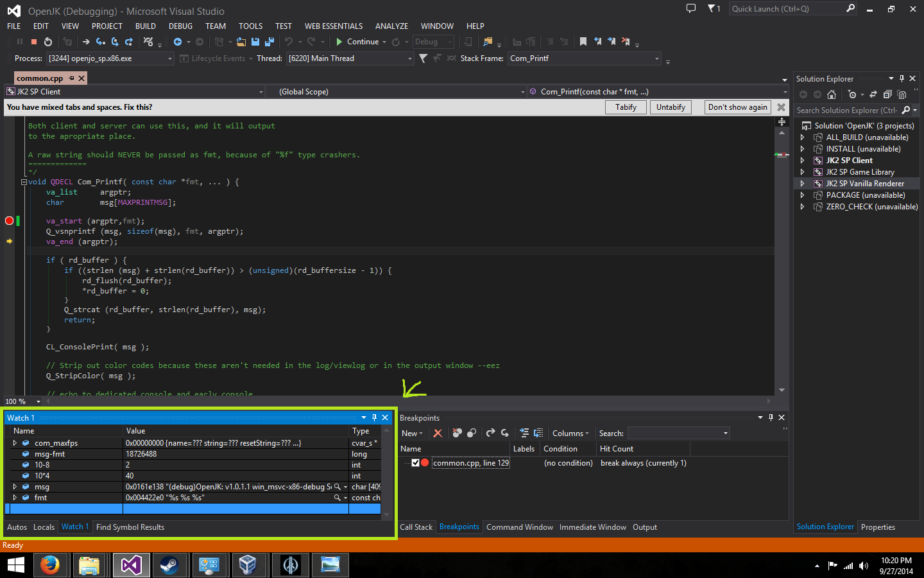Open the ANALYZE menu

click(x=391, y=26)
